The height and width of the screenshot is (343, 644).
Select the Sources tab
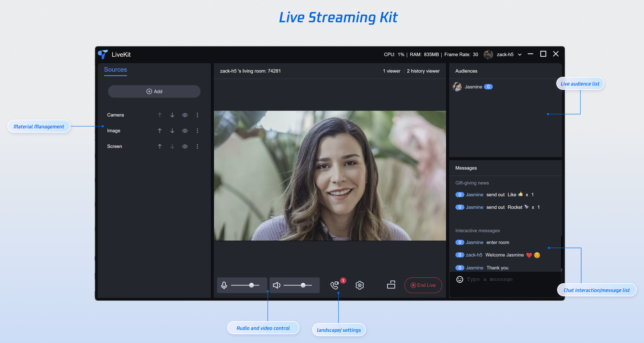coord(115,70)
